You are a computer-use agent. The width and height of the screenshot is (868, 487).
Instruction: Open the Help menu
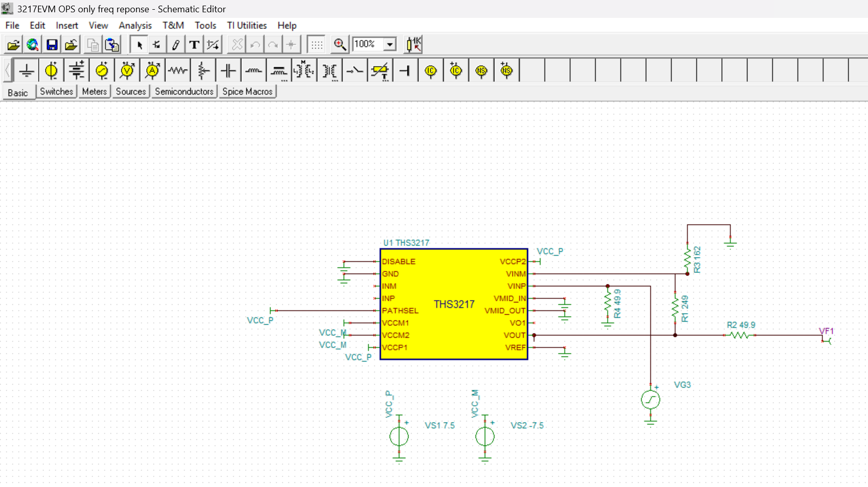point(287,26)
